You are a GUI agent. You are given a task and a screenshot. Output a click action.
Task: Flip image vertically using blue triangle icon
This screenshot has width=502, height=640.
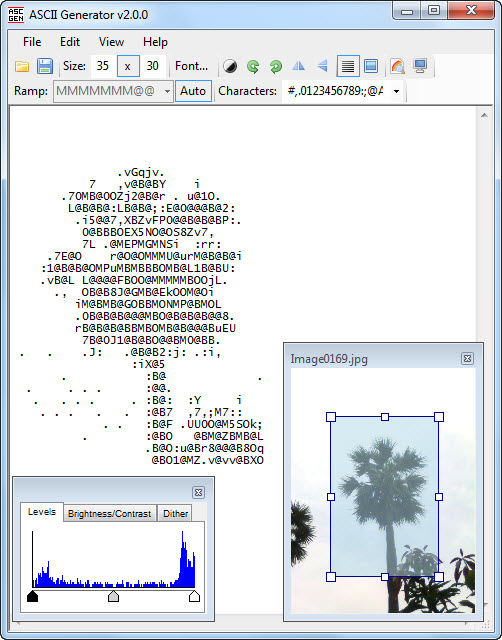[x=322, y=66]
